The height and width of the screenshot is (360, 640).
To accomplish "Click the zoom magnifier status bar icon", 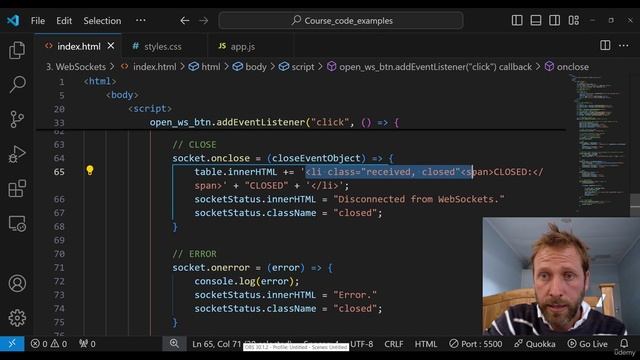I will tap(174, 344).
